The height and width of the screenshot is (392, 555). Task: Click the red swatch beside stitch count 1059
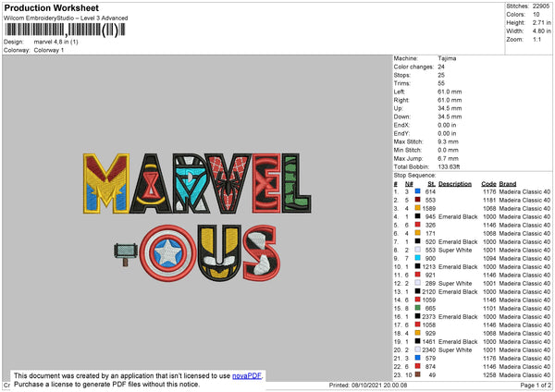coord(418,300)
